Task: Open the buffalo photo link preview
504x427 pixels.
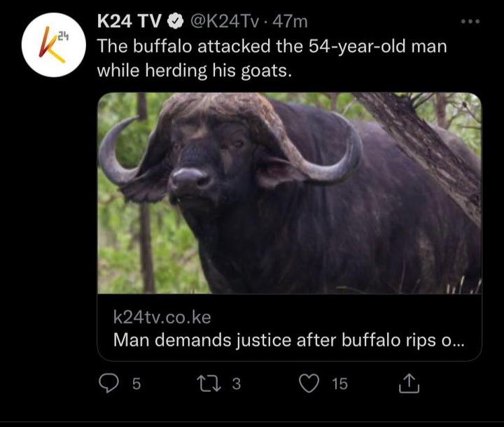Action: coord(289,193)
